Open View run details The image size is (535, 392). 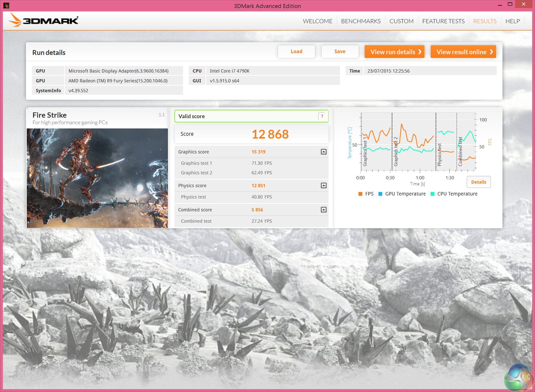tap(394, 52)
